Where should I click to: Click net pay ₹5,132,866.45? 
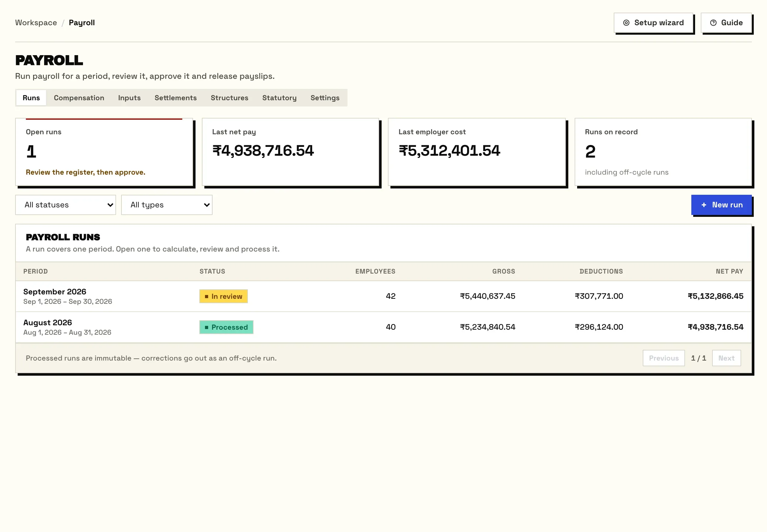pos(716,296)
